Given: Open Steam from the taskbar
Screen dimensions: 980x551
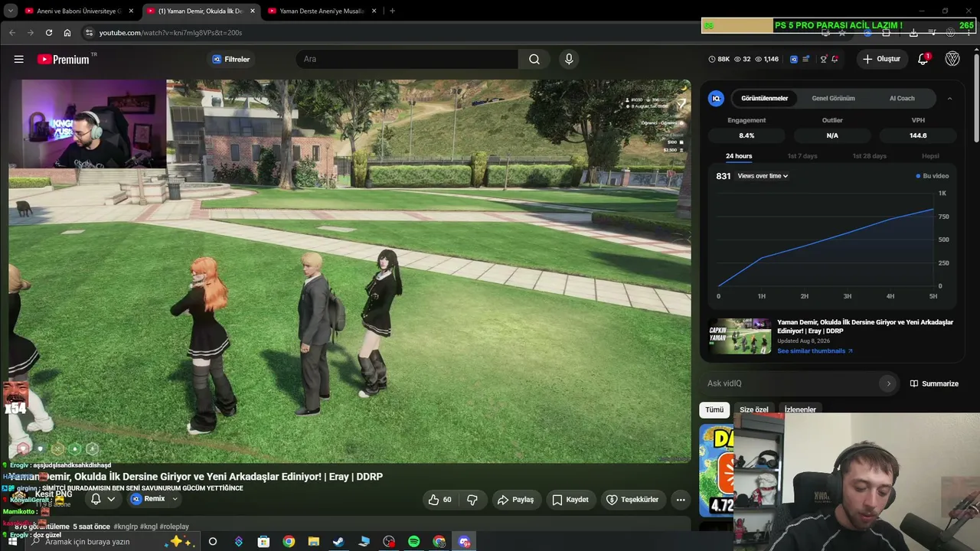Looking at the screenshot, I should (x=338, y=542).
